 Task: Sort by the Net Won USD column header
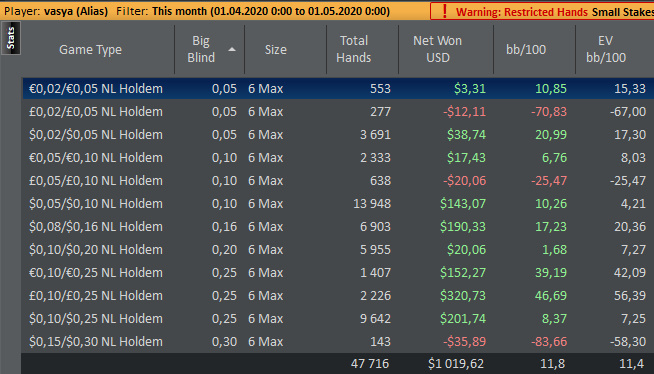pos(438,49)
